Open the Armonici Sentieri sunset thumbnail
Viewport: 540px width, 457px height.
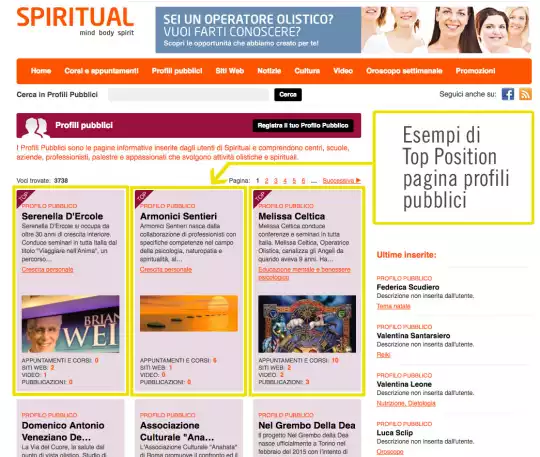tap(189, 313)
